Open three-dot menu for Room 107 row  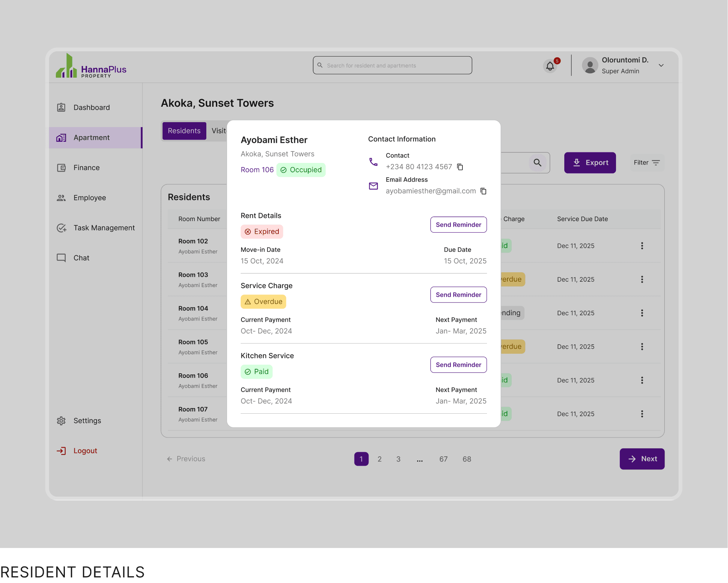tap(642, 414)
